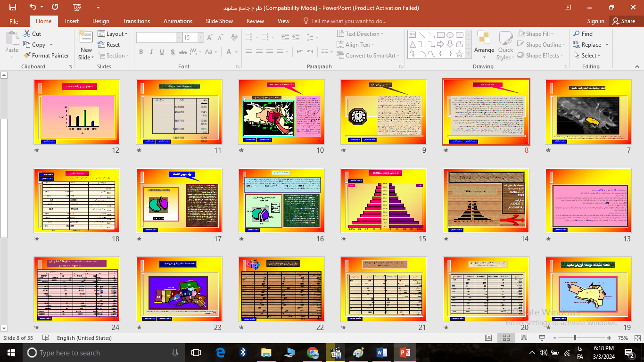This screenshot has height=362, width=644.
Task: Click the Save icon in Quick Access Toolbar
Action: click(13, 7)
